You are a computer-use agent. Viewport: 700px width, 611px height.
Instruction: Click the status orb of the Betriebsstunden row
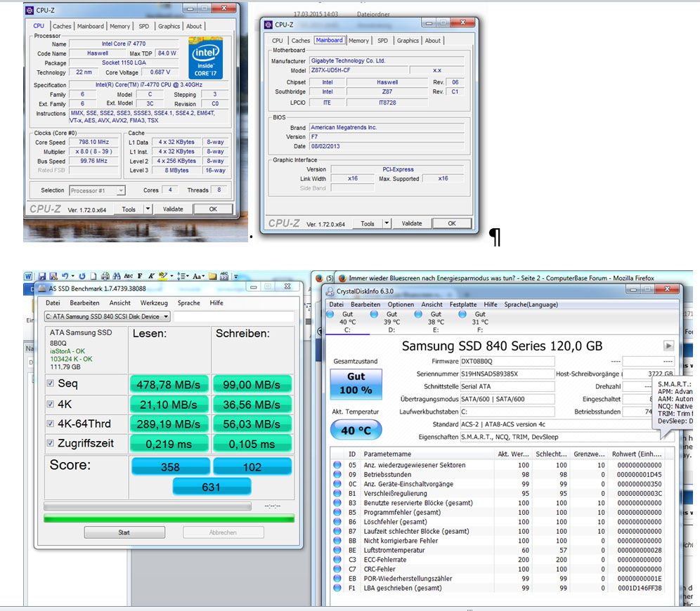point(337,475)
